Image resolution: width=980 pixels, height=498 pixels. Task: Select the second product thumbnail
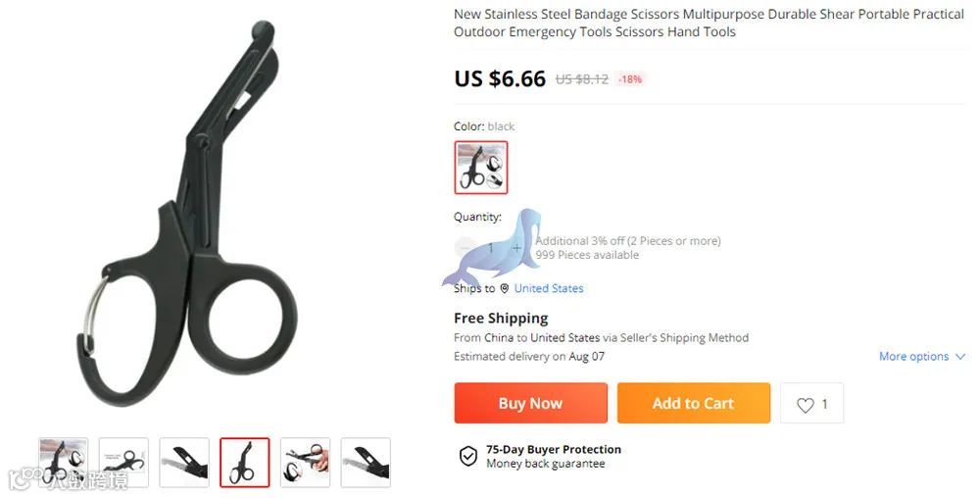point(123,463)
